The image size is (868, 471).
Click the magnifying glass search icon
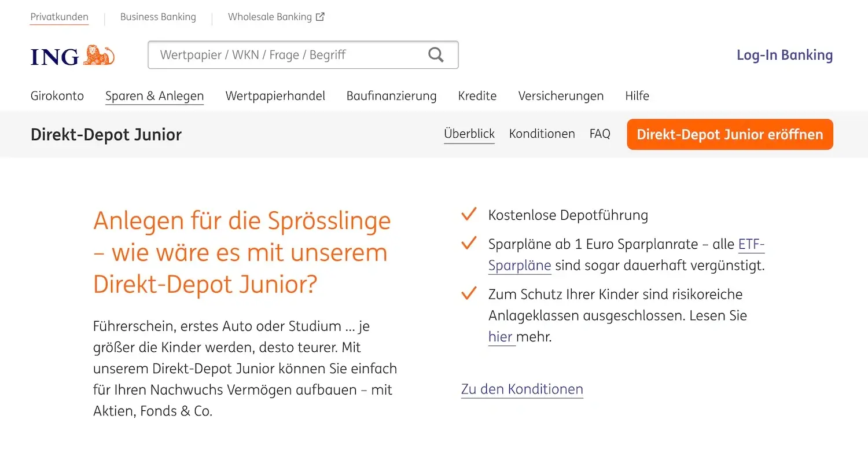pyautogui.click(x=436, y=55)
